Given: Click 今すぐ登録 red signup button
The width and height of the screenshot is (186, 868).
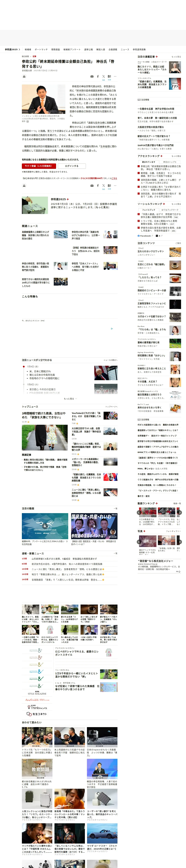Looking at the screenshot, I should coord(39,166).
